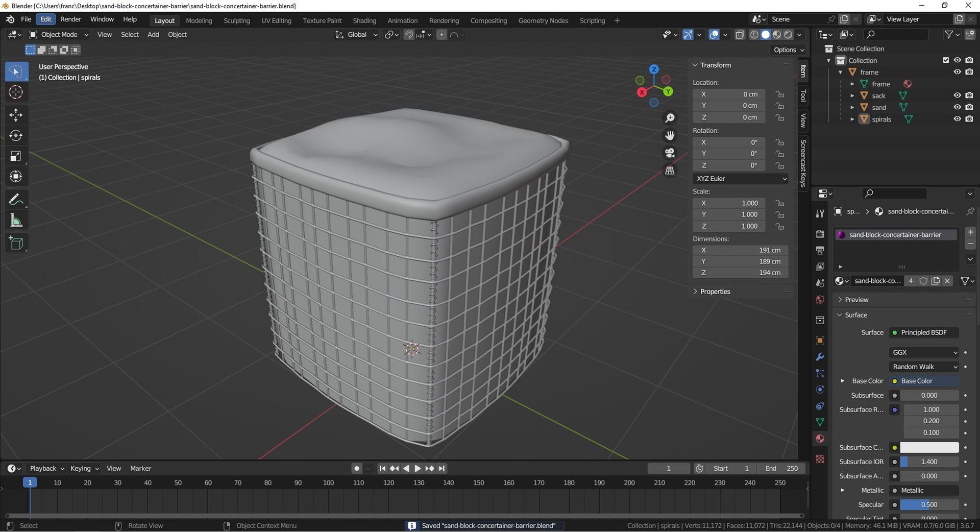Open the Modifiers wrench properties tab
The width and height of the screenshot is (980, 532).
820,357
